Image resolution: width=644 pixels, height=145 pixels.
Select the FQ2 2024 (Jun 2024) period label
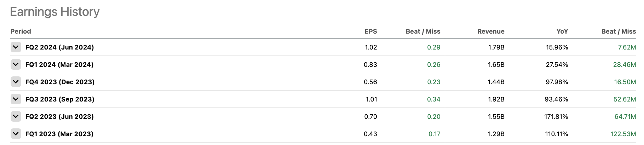coord(59,47)
